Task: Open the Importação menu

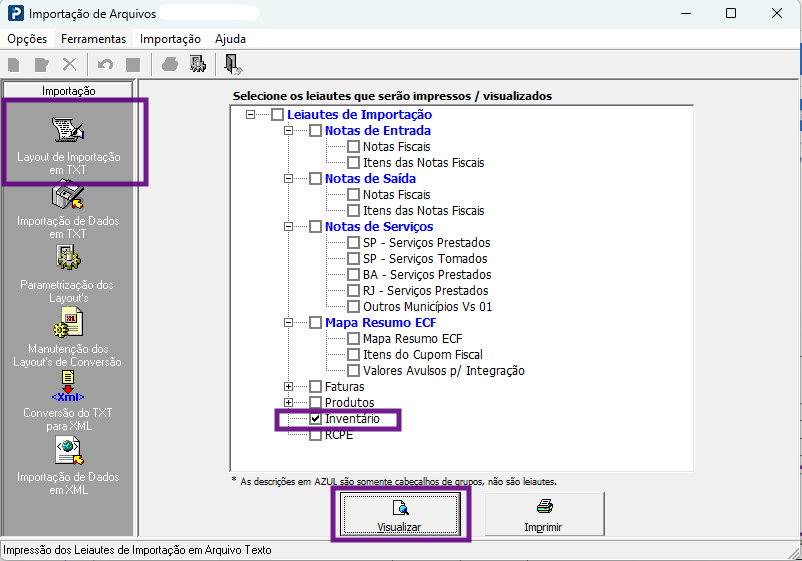Action: tap(170, 39)
